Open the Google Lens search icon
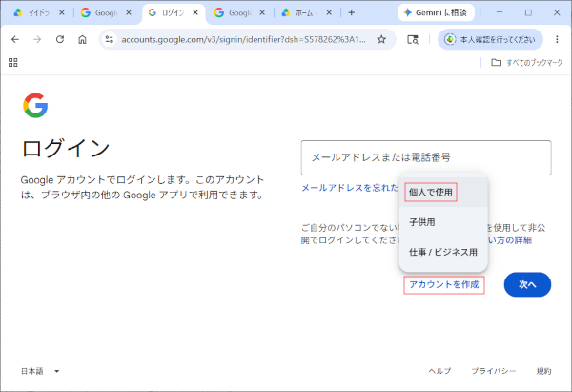Screen dimensions: 572x392 [413, 39]
